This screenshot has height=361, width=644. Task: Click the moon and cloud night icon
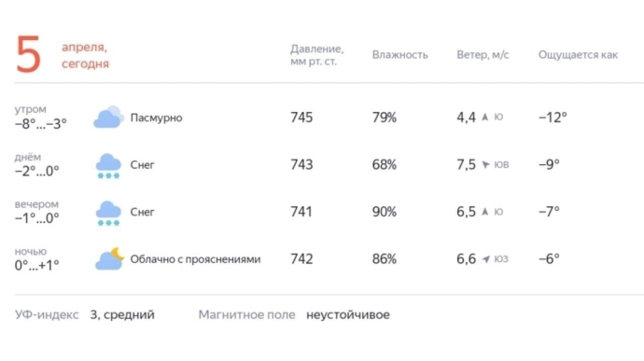[109, 258]
